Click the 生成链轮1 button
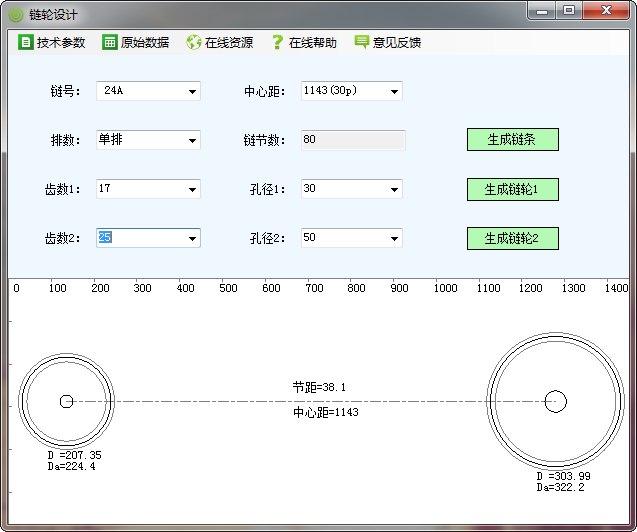Viewport: 637px width, 532px height. [513, 189]
